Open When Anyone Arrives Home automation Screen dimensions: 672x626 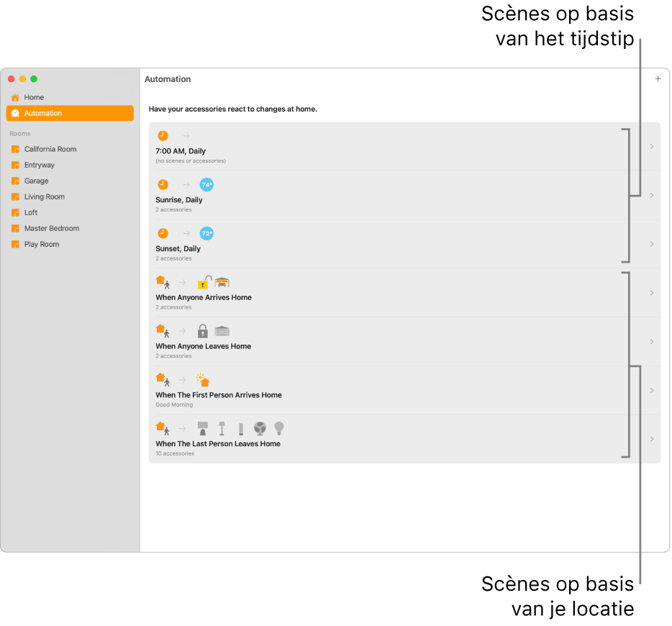click(404, 293)
